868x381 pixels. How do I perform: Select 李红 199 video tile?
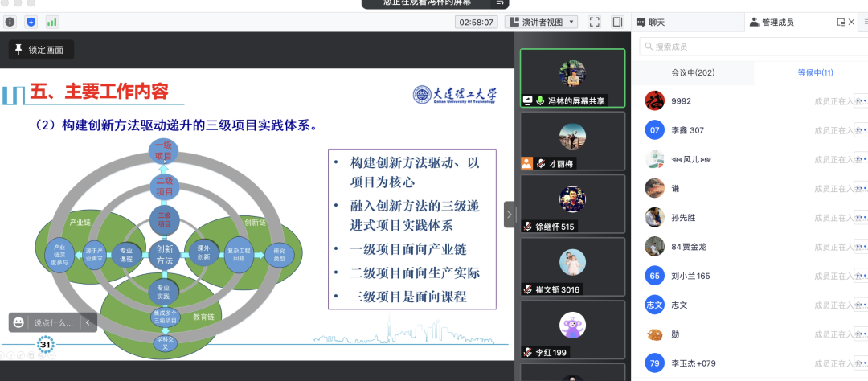tap(572, 330)
